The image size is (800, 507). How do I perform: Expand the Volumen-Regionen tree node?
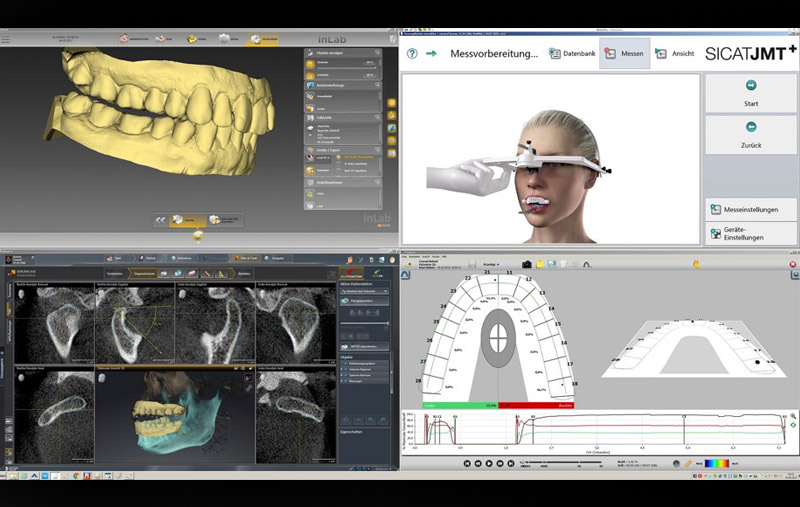[x=342, y=369]
